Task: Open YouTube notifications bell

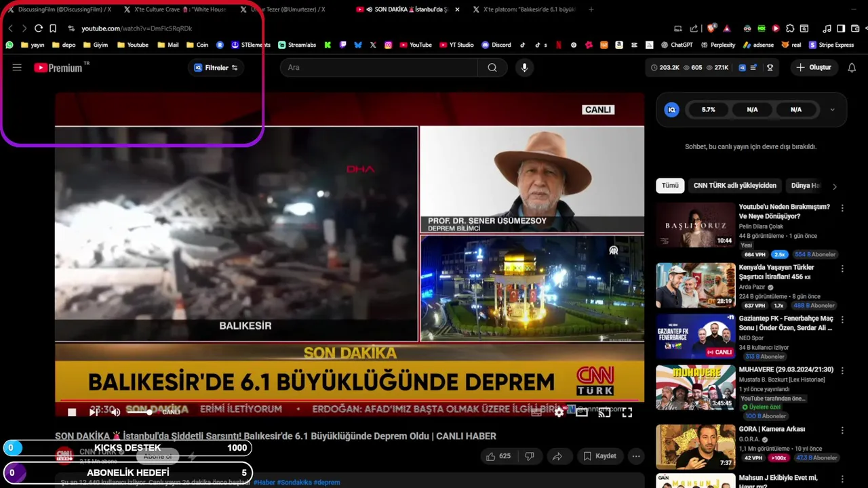Action: click(x=852, y=68)
